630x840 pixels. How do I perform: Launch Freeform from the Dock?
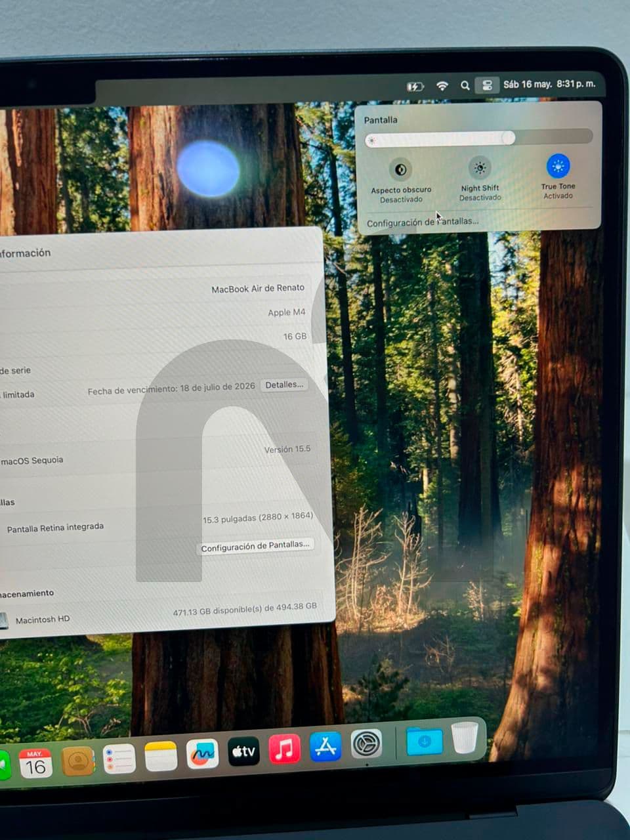click(202, 754)
